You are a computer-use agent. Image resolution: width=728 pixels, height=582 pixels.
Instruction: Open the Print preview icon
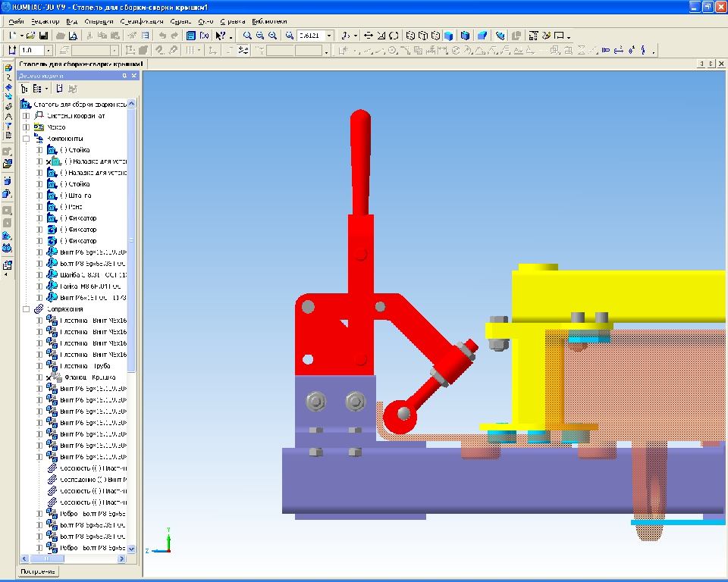pyautogui.click(x=73, y=36)
